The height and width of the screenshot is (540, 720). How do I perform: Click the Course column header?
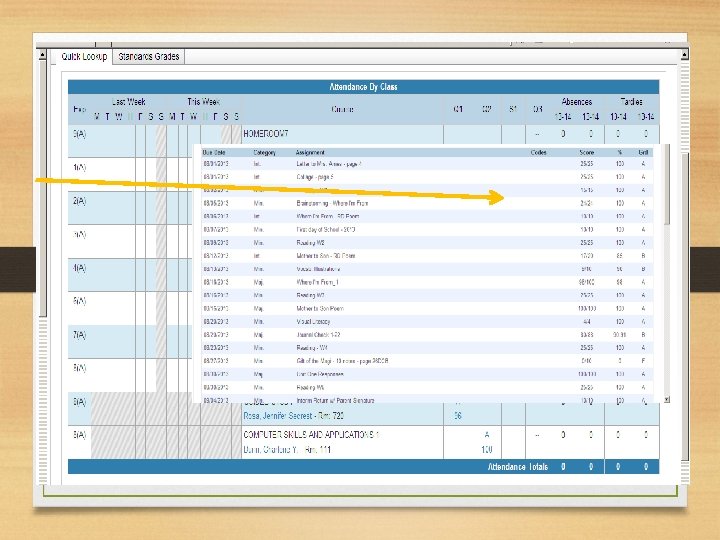[342, 109]
